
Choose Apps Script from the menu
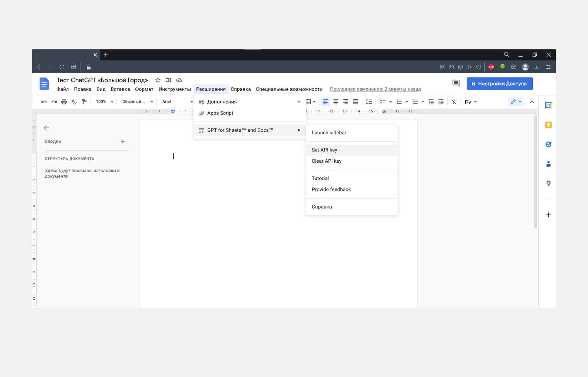point(250,113)
